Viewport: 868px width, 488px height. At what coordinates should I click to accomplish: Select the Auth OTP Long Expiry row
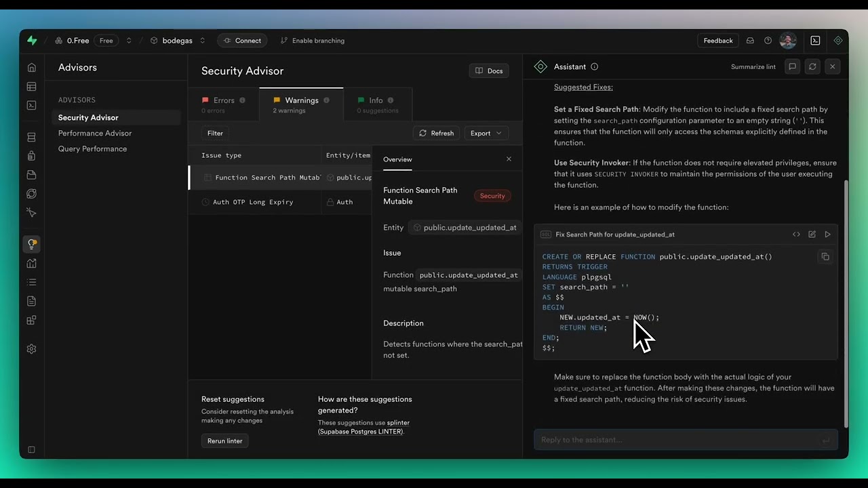click(x=280, y=202)
